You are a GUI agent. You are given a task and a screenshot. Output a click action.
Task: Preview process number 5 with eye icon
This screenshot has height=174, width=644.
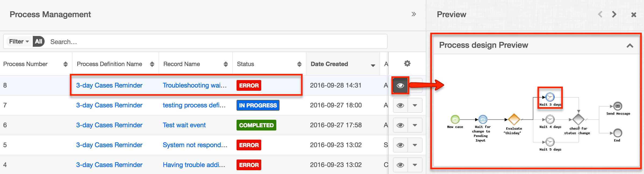[400, 145]
